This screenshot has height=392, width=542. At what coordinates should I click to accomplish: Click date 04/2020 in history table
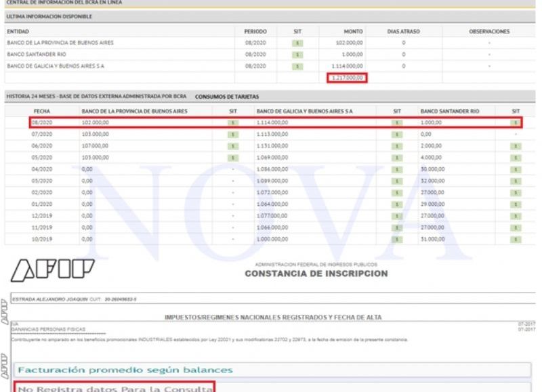42,169
